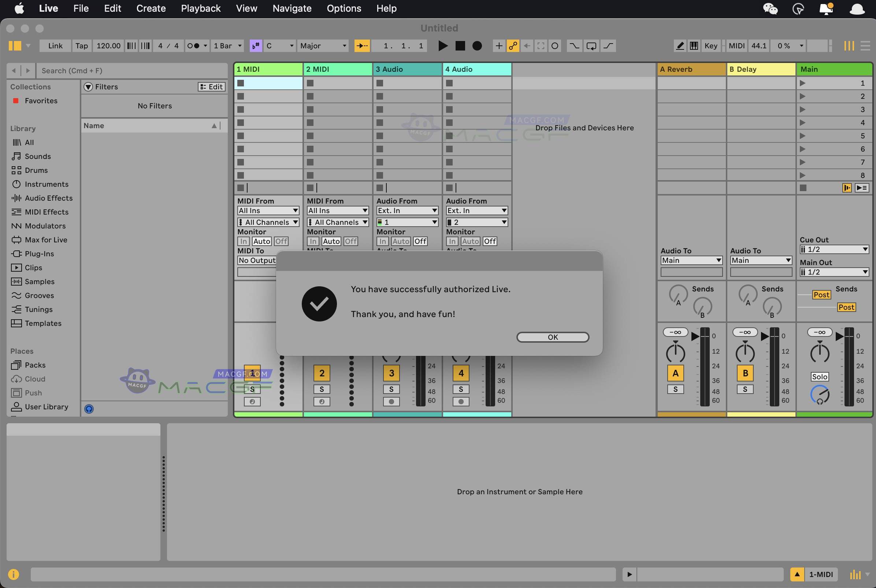Open the Create menu
The width and height of the screenshot is (876, 588).
[x=151, y=8]
